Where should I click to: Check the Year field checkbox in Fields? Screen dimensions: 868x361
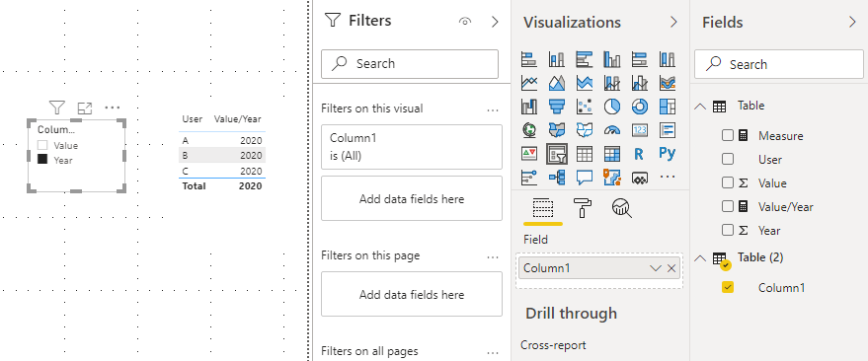tap(728, 231)
